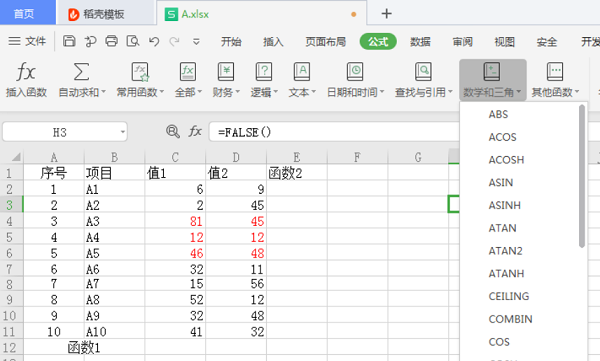The width and height of the screenshot is (600, 361).
Task: Click the 数学和三角 math and trig icon
Action: click(x=492, y=72)
